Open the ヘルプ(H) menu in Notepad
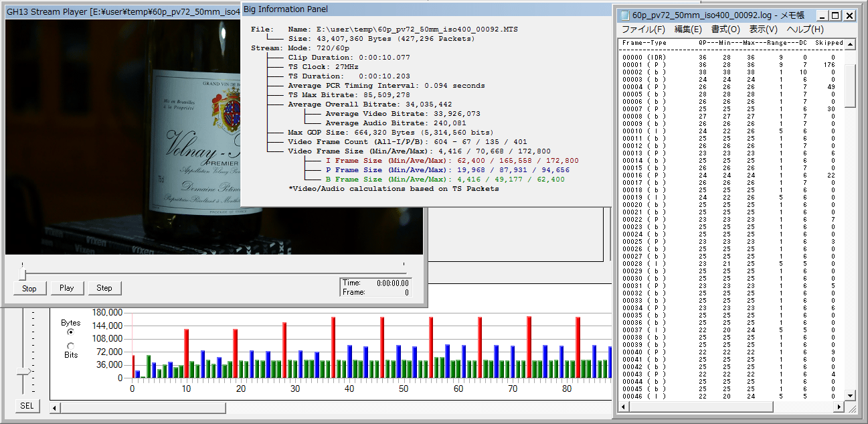868x424 pixels. (805, 29)
